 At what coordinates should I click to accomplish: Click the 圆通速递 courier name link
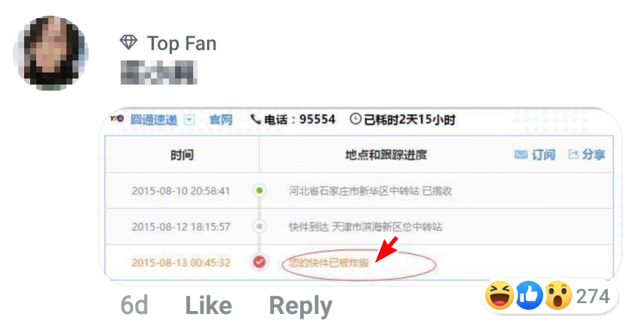click(154, 120)
